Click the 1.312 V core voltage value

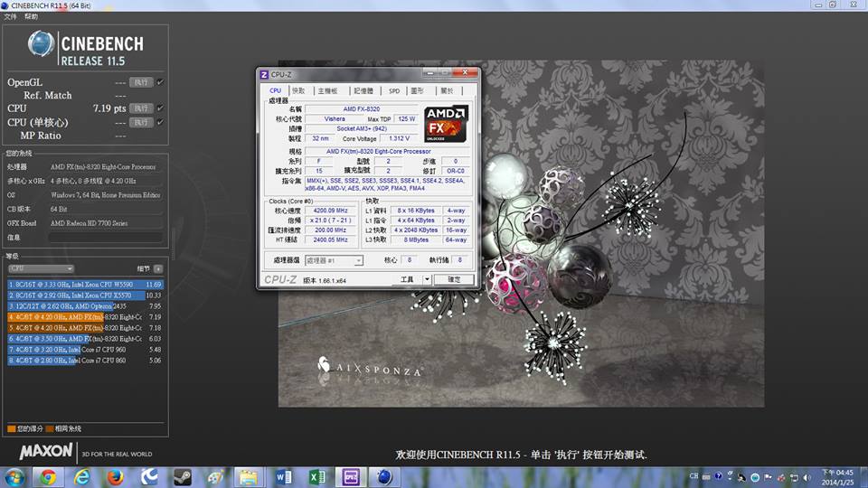(399, 138)
